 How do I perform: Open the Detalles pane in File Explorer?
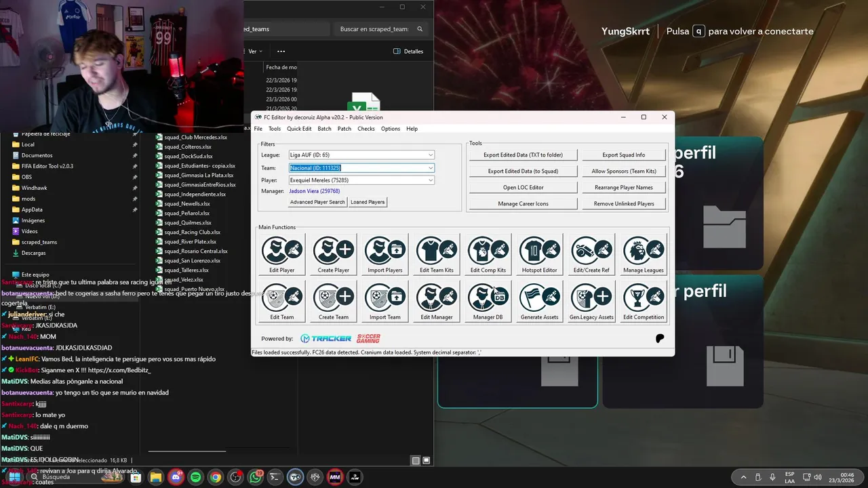pos(408,52)
